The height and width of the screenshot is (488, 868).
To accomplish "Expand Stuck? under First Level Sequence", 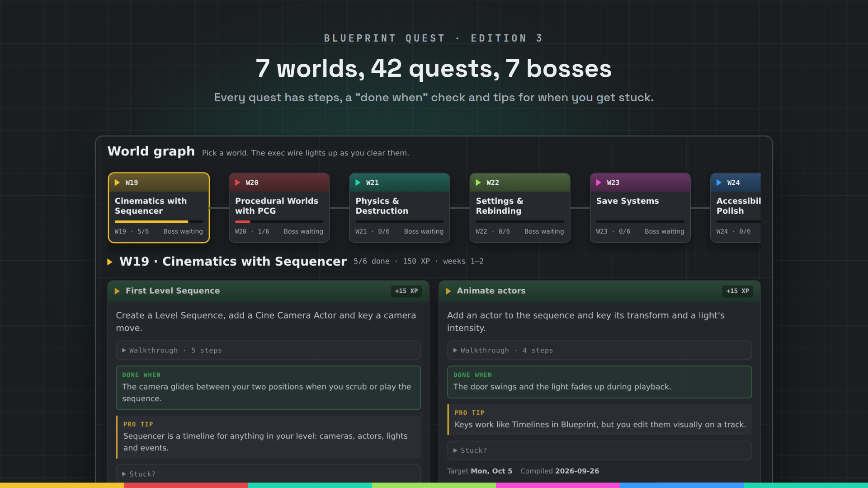I will coord(268,474).
